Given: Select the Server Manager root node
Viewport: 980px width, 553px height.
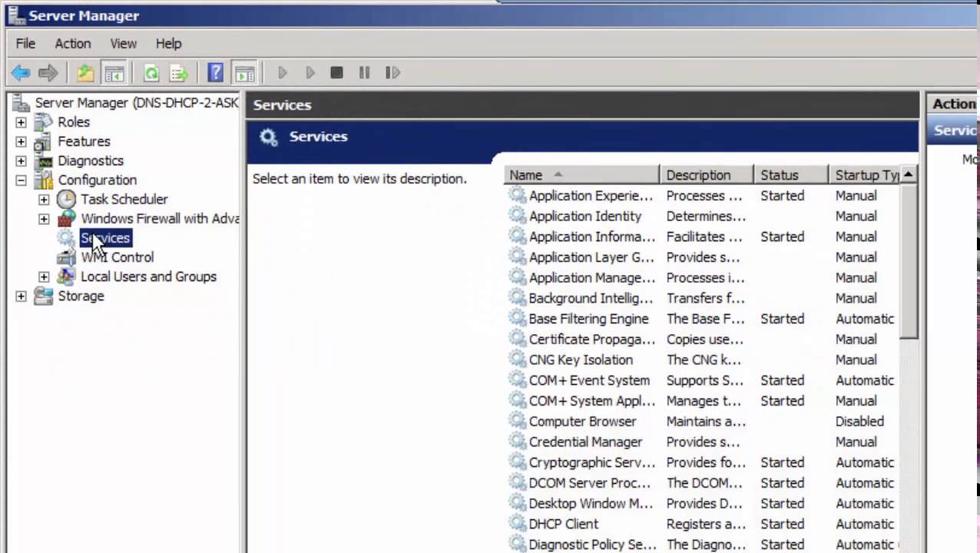Looking at the screenshot, I should (x=137, y=103).
